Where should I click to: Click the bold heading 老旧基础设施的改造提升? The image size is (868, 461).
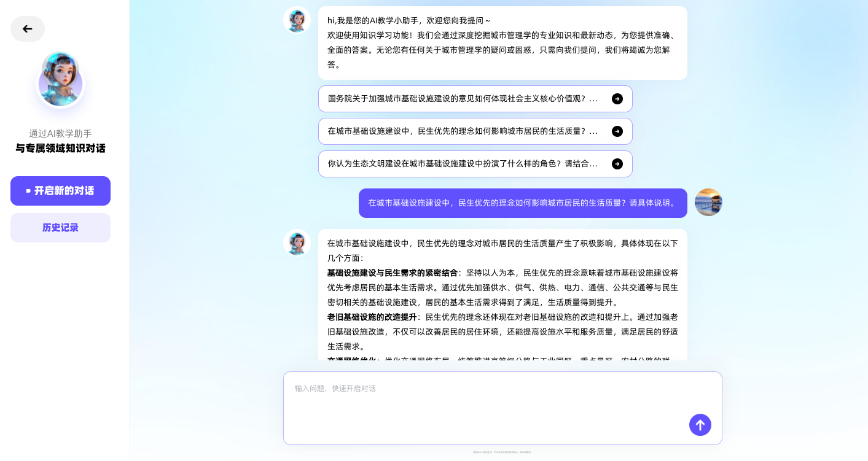tap(372, 317)
